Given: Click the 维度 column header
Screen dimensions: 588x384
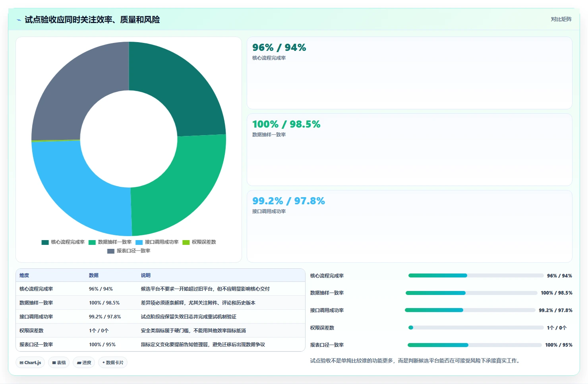Looking at the screenshot, I should [24, 275].
